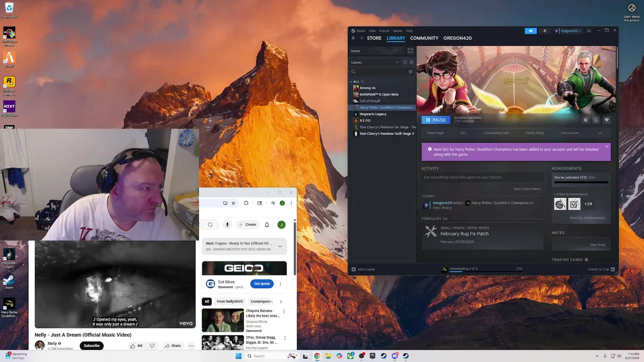Open the Help menu in Steam
This screenshot has height=362, width=644.
[x=409, y=31]
